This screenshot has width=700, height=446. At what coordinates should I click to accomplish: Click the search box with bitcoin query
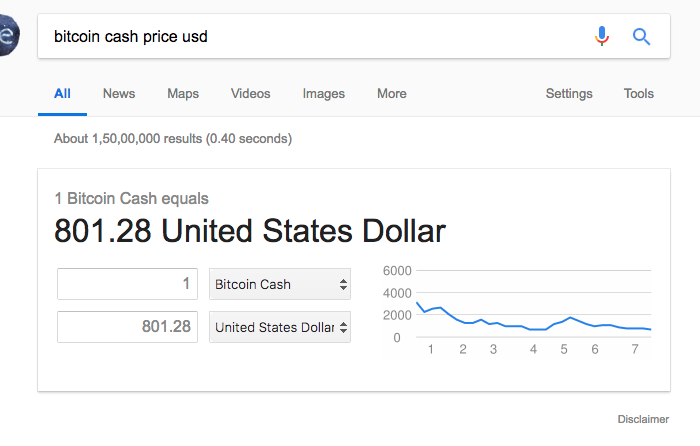(x=312, y=36)
